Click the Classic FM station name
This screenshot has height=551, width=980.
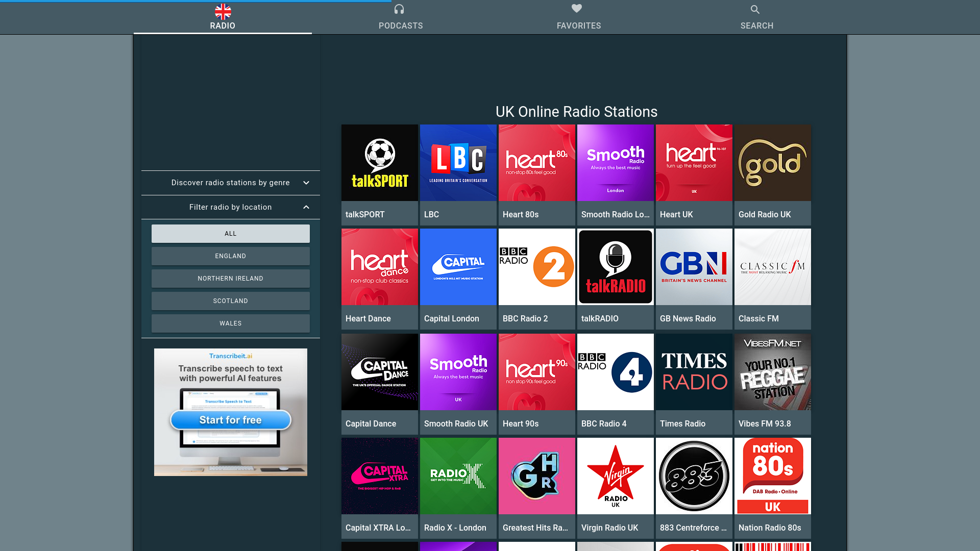point(758,319)
